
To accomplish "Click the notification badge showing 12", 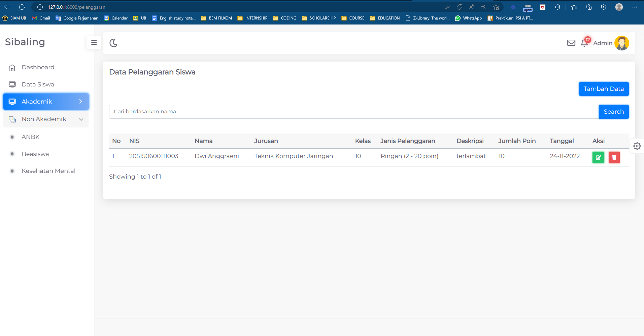I will [587, 39].
